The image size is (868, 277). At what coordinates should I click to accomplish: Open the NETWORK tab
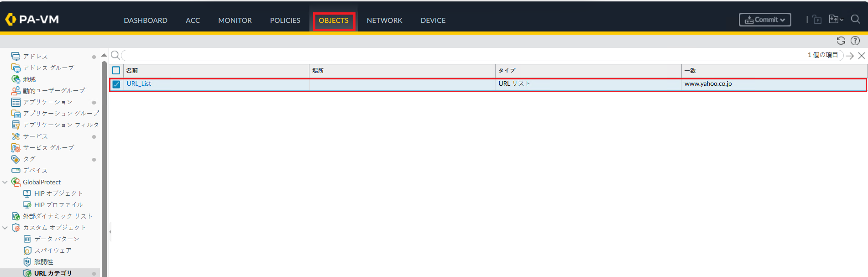tap(384, 20)
